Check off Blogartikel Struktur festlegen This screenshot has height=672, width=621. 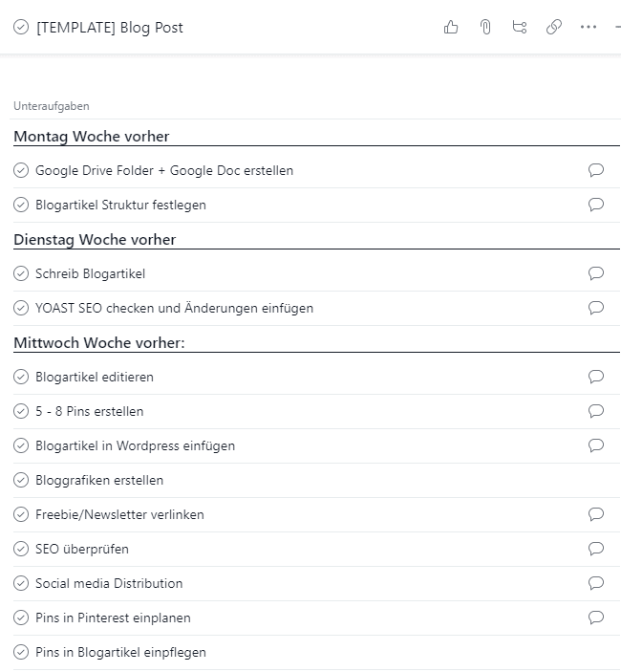21,205
